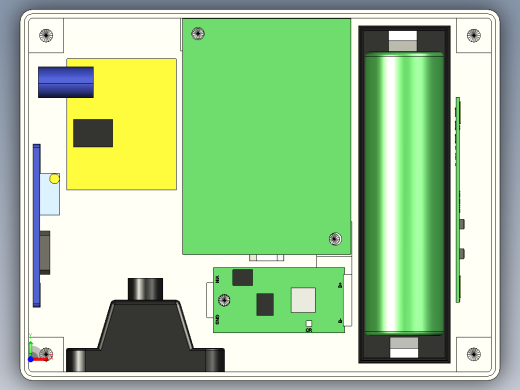
Task: Select the black chip on yellow board
Action: point(93,133)
